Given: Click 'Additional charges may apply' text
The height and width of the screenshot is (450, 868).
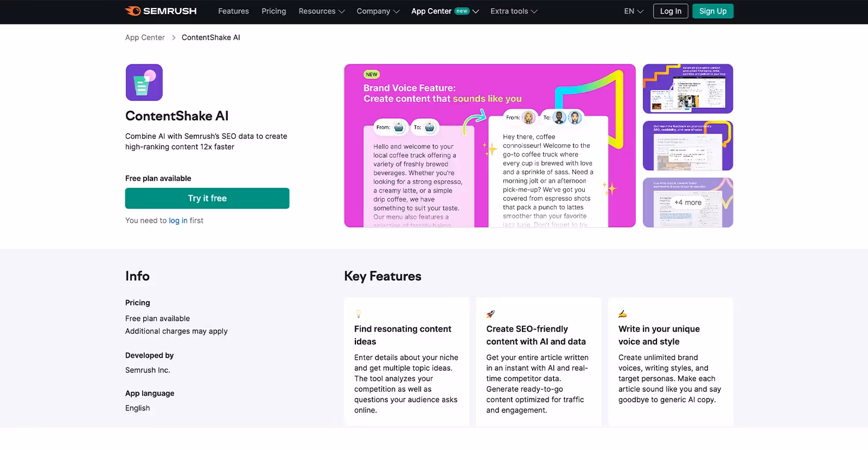Looking at the screenshot, I should 176,331.
